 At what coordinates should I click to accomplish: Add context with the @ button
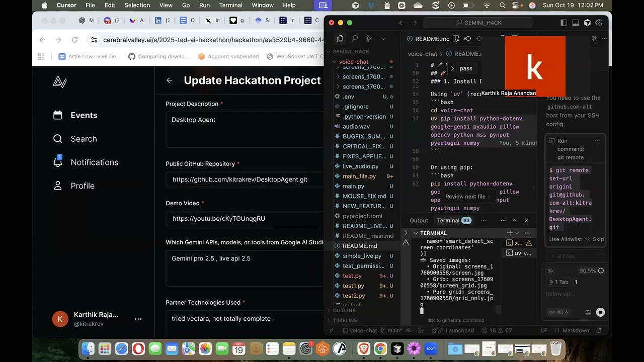(550, 270)
